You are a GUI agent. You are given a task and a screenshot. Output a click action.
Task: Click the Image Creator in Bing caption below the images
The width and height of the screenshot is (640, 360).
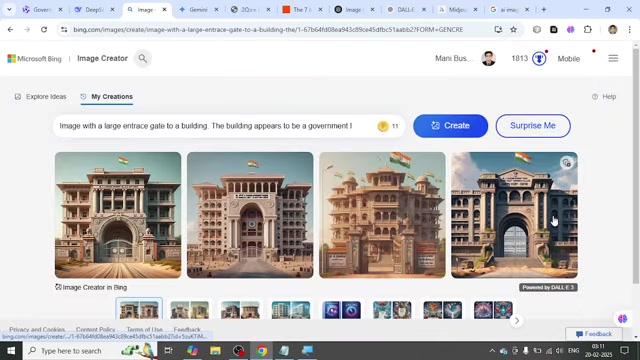(x=91, y=287)
